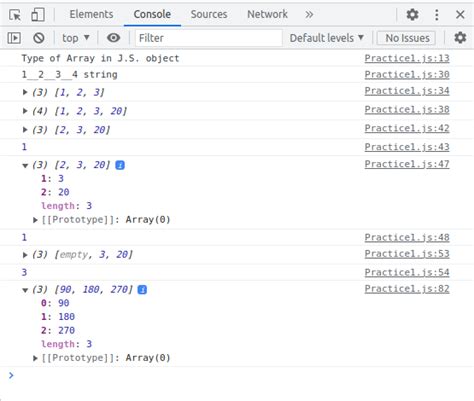Open the three-dot customize DevTools menu
The width and height of the screenshot is (474, 401).
pyautogui.click(x=437, y=15)
